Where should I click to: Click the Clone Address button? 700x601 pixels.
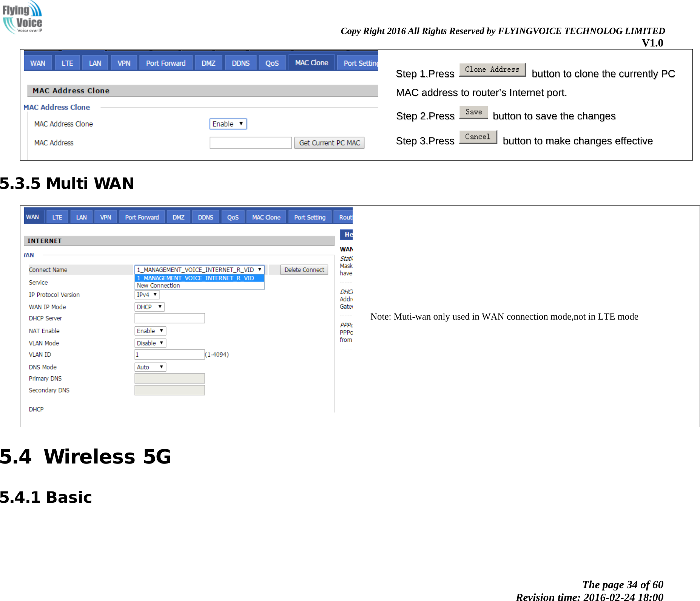click(492, 69)
